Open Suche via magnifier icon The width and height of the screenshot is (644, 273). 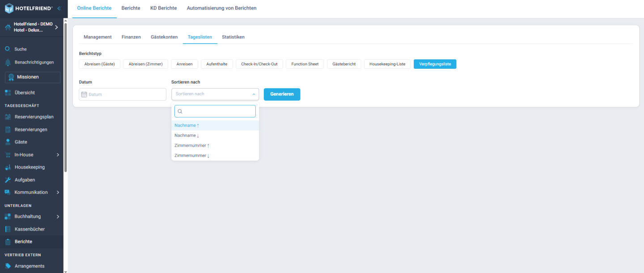pyautogui.click(x=8, y=49)
